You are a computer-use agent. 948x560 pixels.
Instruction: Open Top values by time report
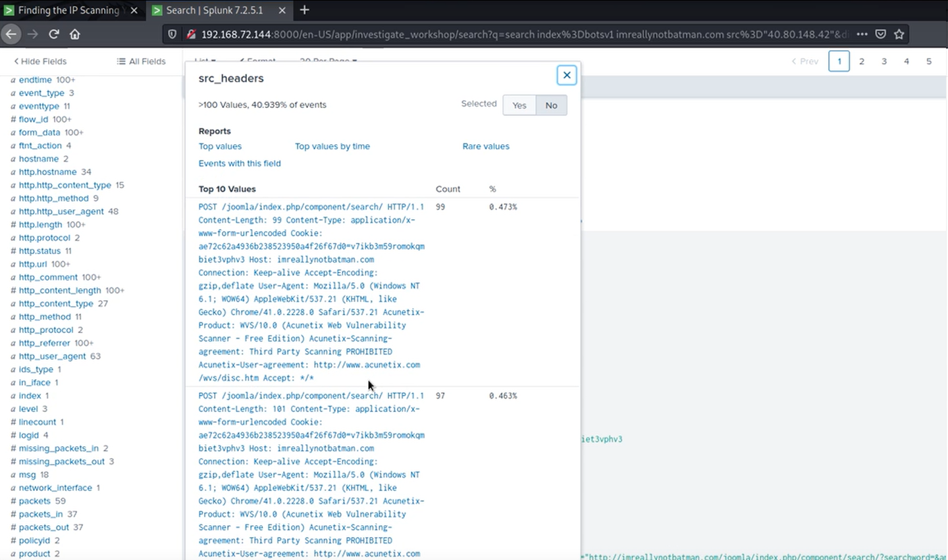332,146
